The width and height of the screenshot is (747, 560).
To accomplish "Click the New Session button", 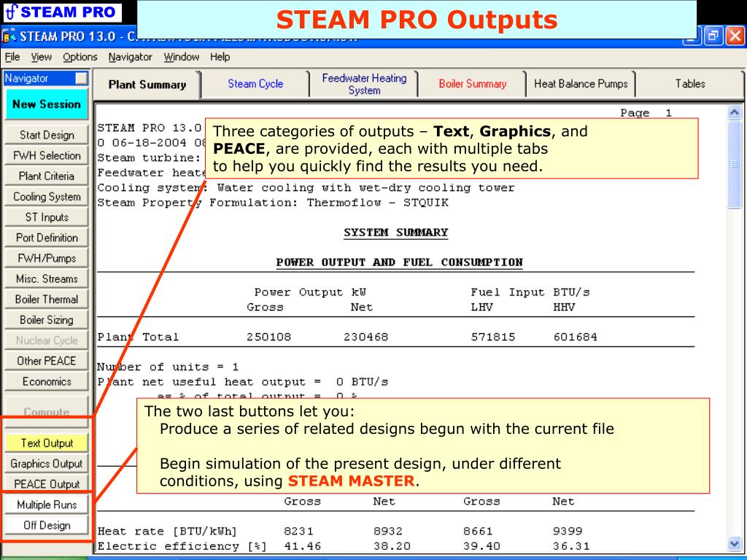I will pos(47,104).
